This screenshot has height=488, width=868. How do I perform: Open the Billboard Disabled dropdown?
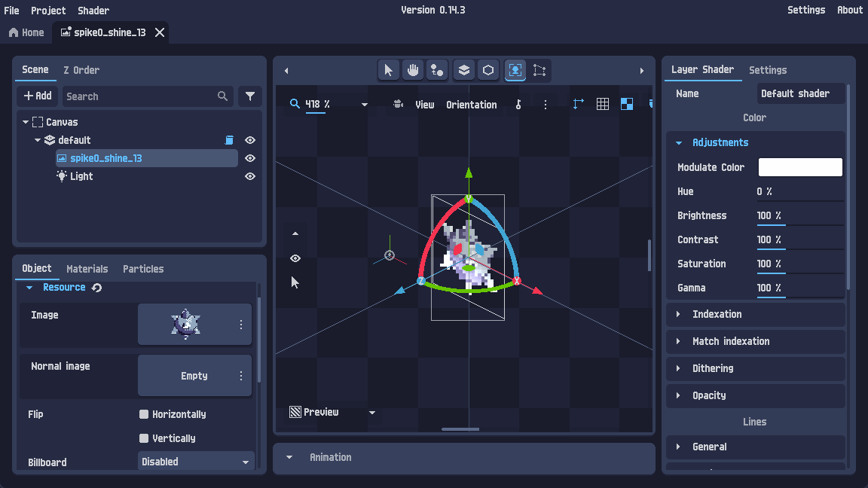(195, 462)
